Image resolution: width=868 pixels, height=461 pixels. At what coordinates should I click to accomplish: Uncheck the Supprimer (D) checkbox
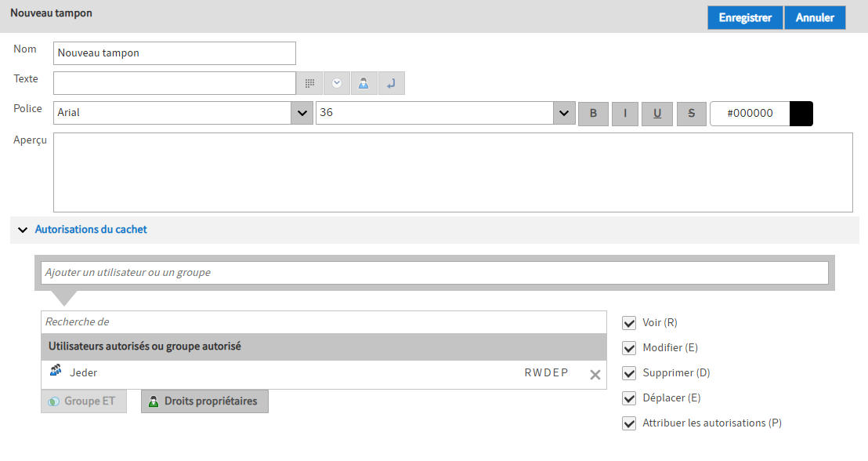click(628, 373)
